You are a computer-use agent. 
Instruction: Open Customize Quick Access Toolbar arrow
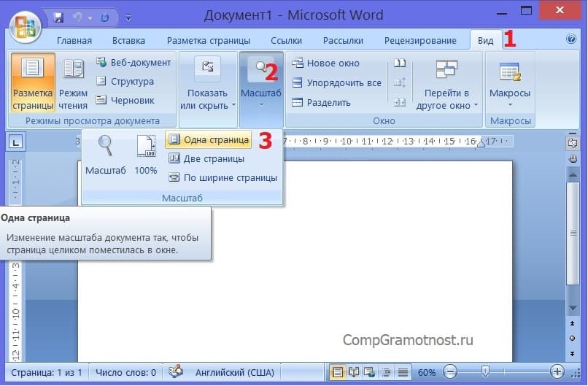(128, 18)
